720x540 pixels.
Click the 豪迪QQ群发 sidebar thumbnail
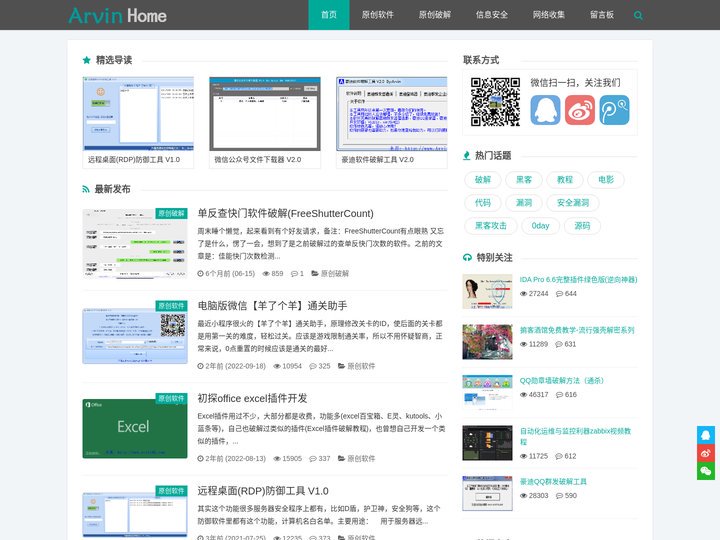tap(487, 494)
